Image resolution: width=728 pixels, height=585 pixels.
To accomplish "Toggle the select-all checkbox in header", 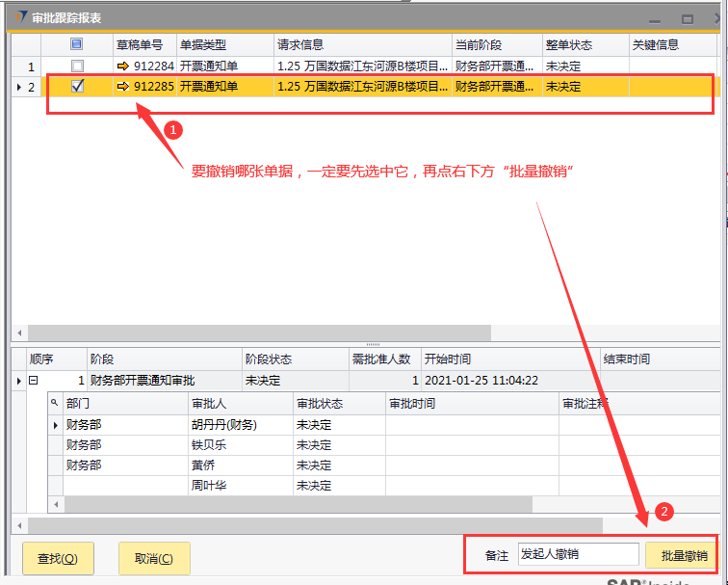I will [x=77, y=44].
